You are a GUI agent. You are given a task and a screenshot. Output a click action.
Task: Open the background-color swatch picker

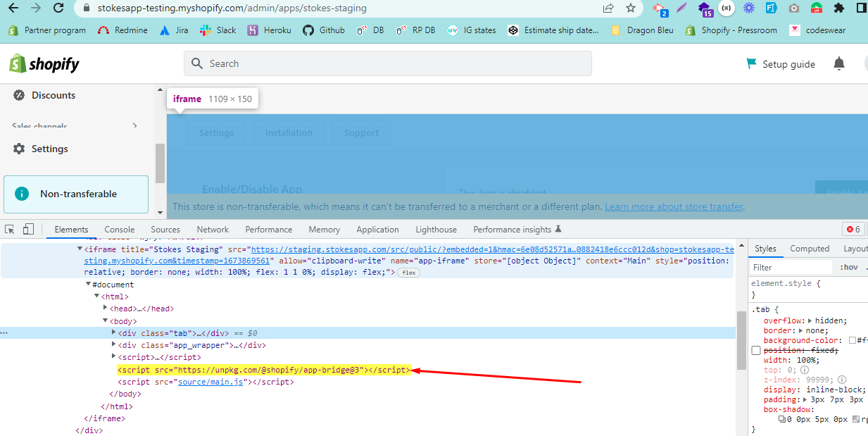(x=853, y=340)
